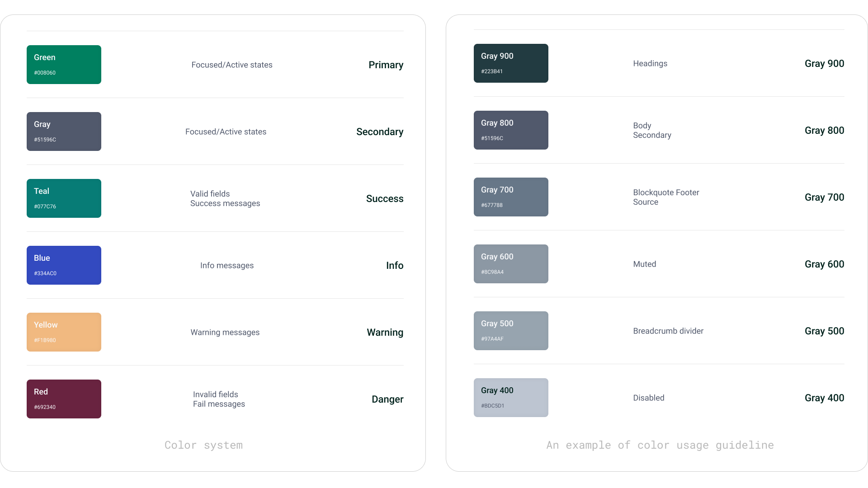Choose the Gray 400 #BDC5D1 swatch

(x=511, y=398)
